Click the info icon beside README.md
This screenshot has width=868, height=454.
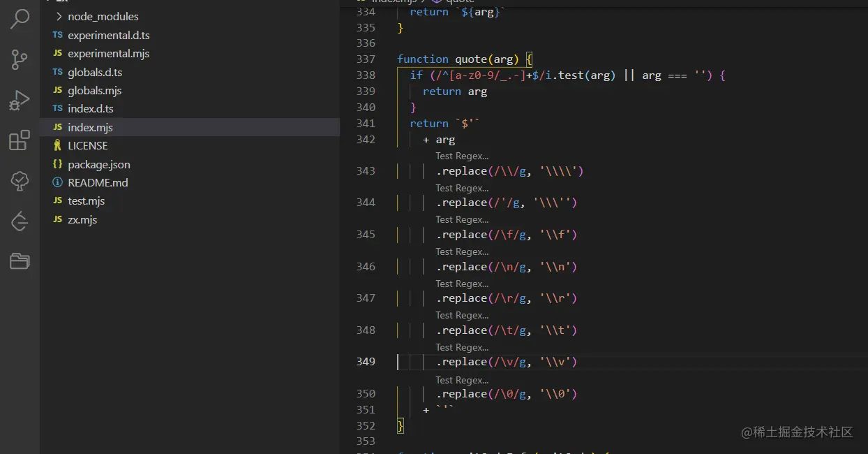pos(57,182)
